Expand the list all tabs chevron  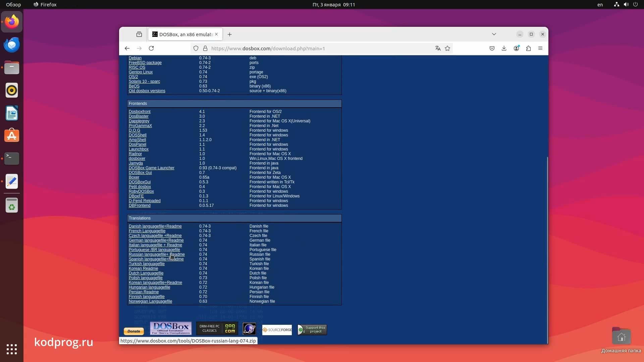[494, 34]
